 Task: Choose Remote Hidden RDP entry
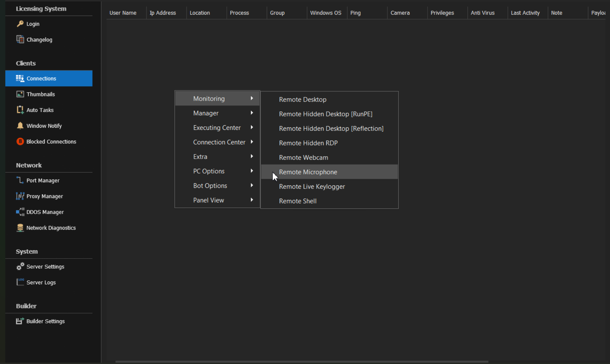click(x=329, y=143)
